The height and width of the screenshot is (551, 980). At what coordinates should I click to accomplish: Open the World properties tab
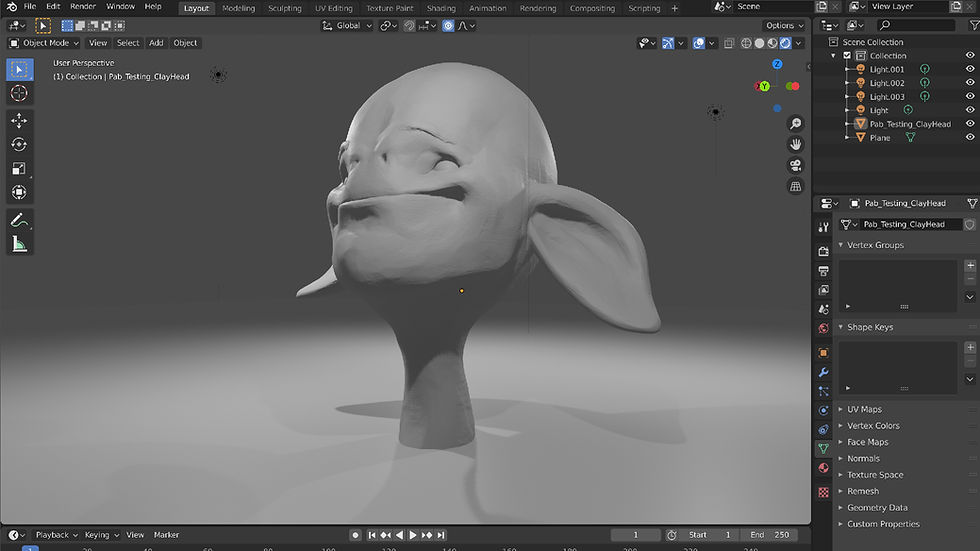[x=824, y=329]
